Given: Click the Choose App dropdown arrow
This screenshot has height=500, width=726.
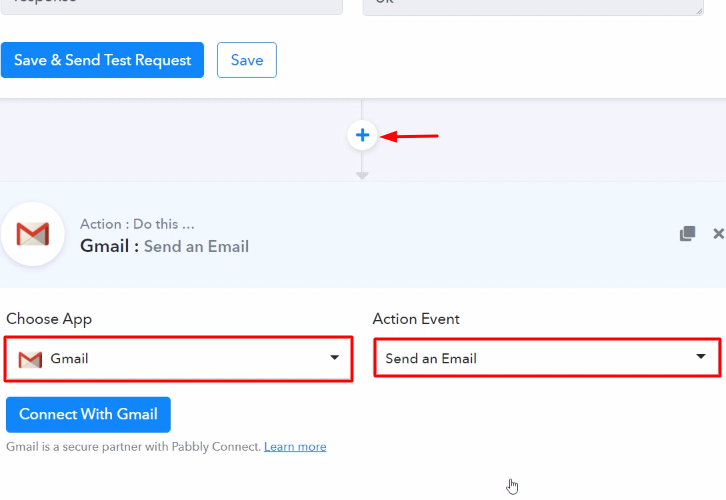Looking at the screenshot, I should click(334, 357).
